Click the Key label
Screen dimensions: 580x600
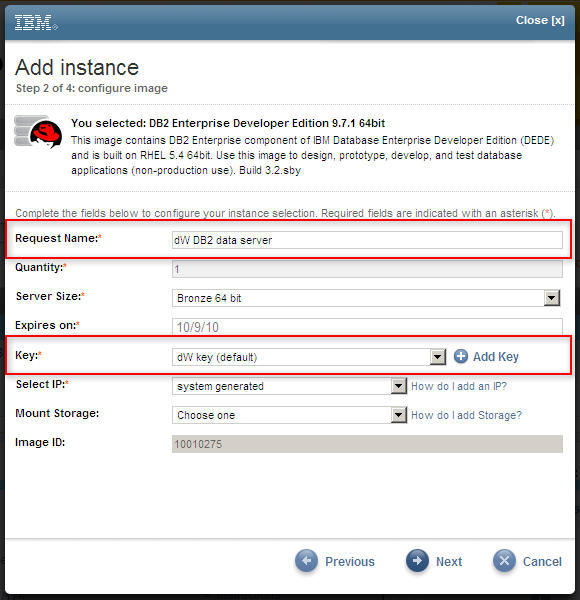[x=28, y=355]
